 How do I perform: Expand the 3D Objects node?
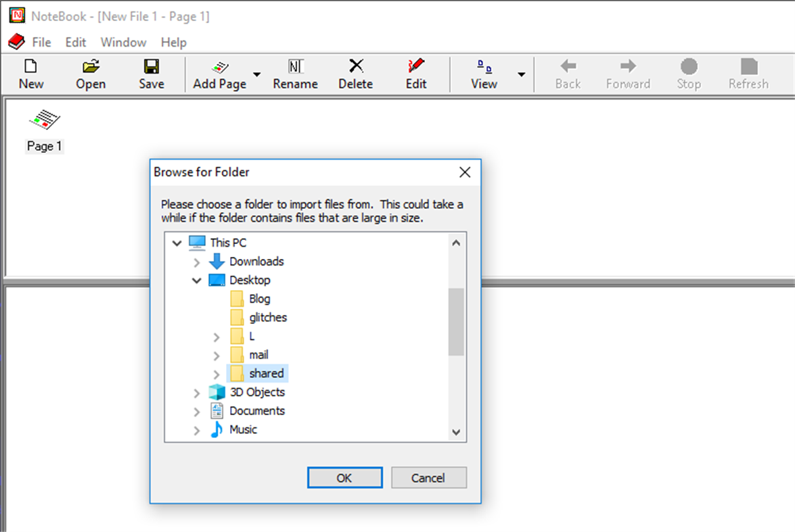coord(197,393)
